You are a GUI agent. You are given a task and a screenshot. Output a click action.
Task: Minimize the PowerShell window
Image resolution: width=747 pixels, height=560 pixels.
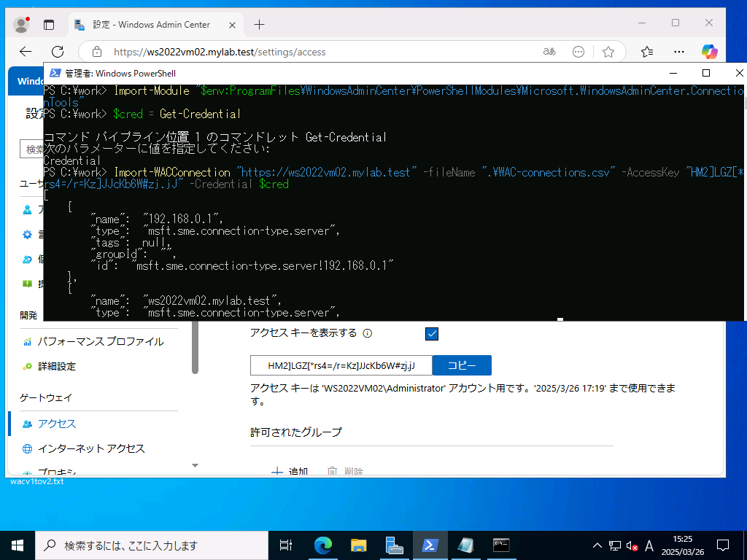(x=673, y=73)
